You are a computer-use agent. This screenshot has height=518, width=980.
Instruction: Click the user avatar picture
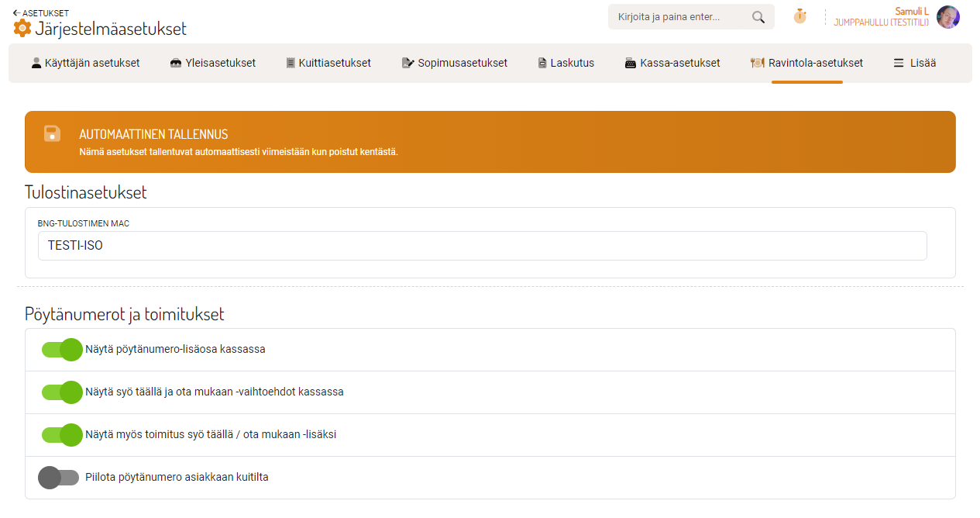[947, 17]
